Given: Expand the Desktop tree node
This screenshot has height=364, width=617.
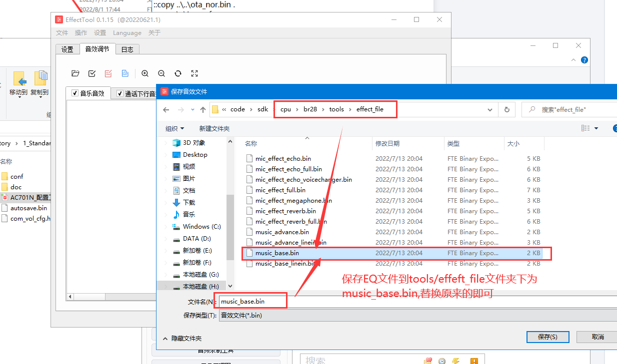Looking at the screenshot, I should [x=166, y=155].
